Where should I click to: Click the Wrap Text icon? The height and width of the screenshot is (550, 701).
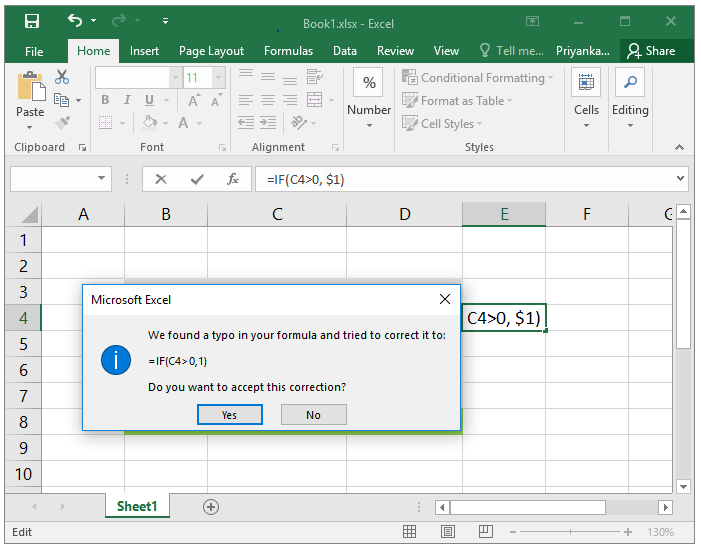pos(315,77)
